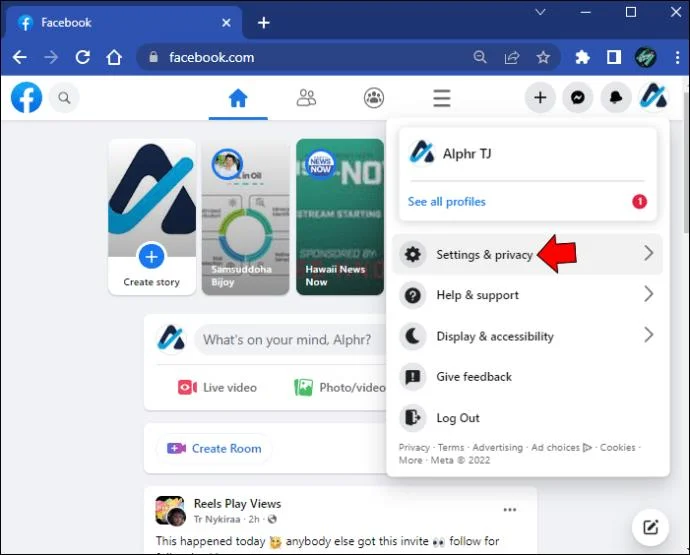690x555 pixels.
Task: Click profile avatar beside post composer
Action: 171,339
